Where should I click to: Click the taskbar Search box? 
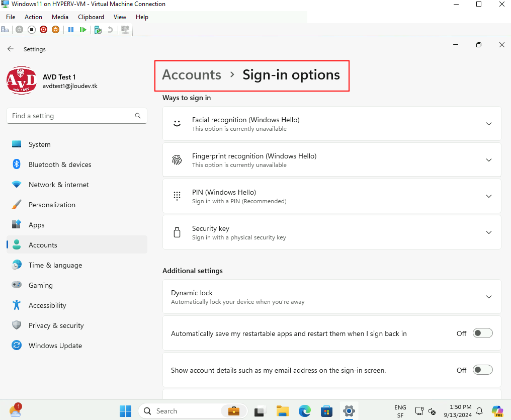pos(193,411)
